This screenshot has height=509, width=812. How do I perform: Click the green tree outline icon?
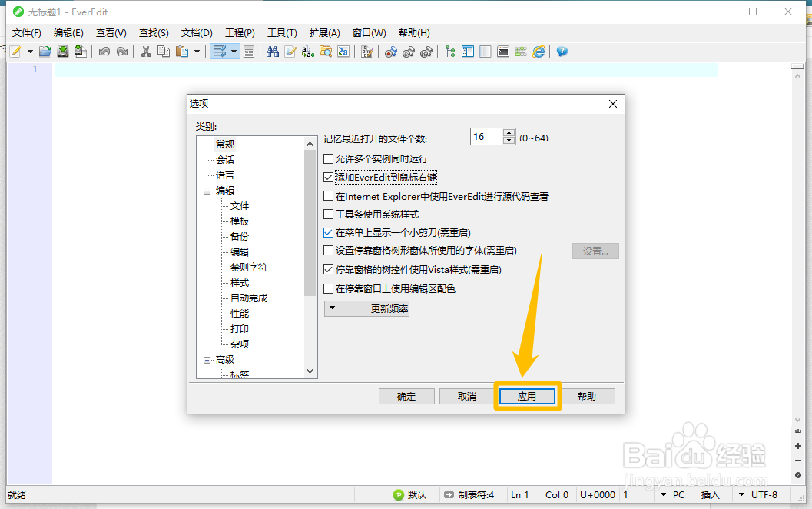(450, 52)
